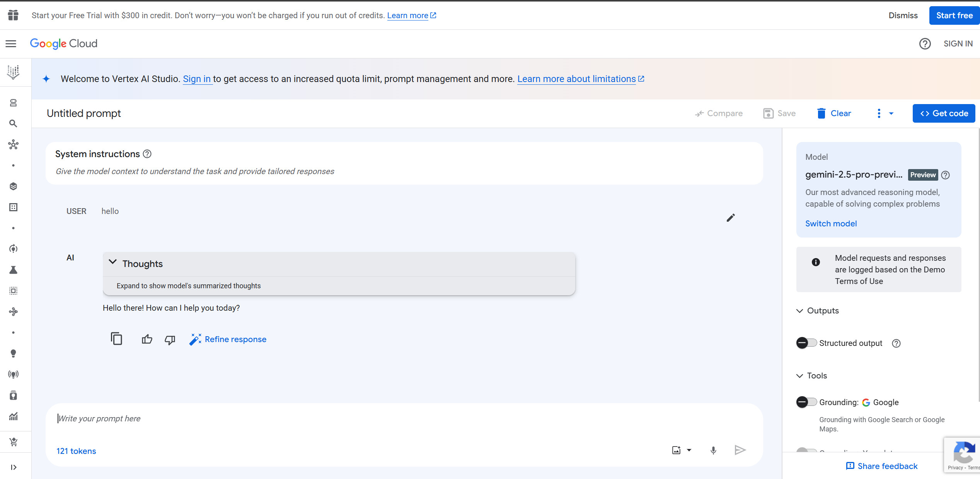Image resolution: width=980 pixels, height=479 pixels.
Task: Toggle the Structured output switch
Action: (x=806, y=343)
